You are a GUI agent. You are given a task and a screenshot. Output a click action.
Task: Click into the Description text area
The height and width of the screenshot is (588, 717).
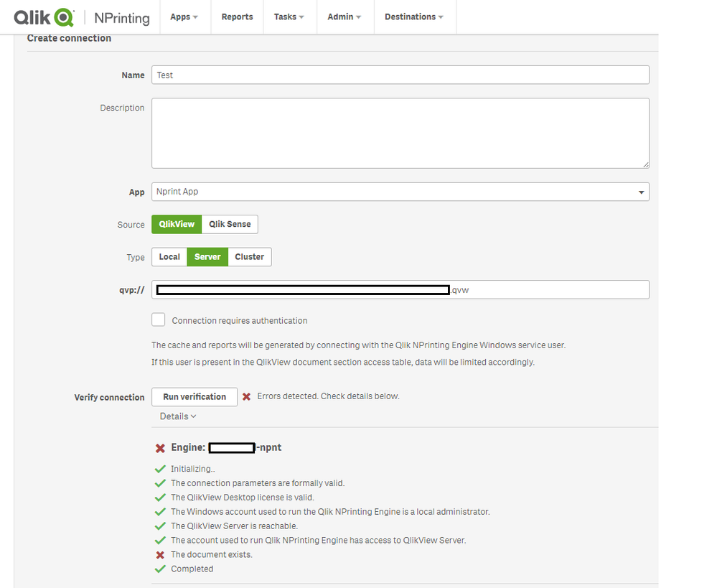pyautogui.click(x=400, y=133)
